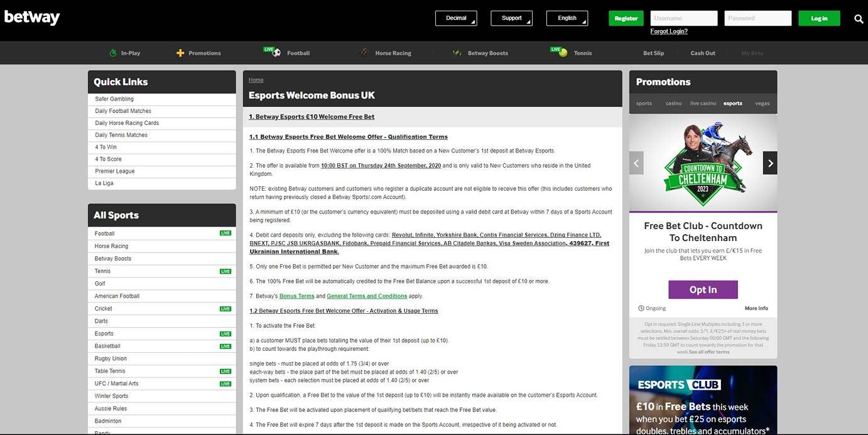Switch to vegas promotions tab

pyautogui.click(x=762, y=104)
